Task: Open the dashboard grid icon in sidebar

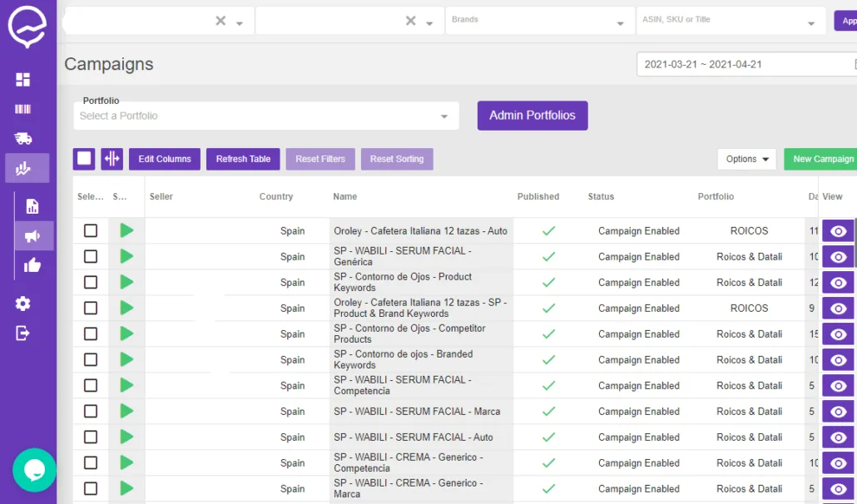Action: (23, 80)
